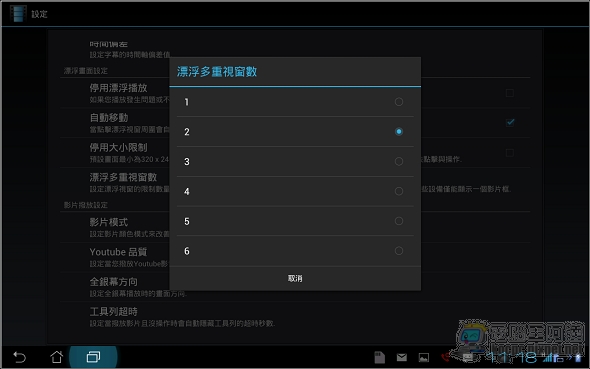This screenshot has width=590, height=369.
Task: Tap the Android home icon
Action: (56, 357)
